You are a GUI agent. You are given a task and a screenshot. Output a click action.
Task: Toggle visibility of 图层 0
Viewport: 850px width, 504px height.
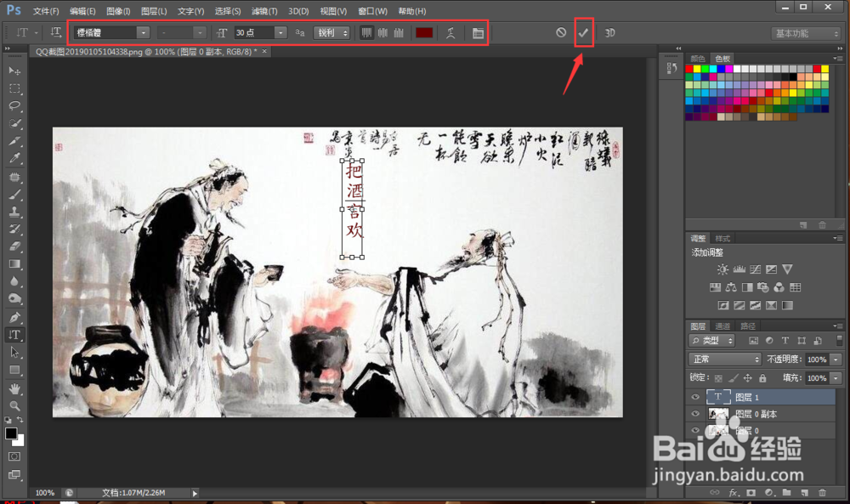coord(695,430)
